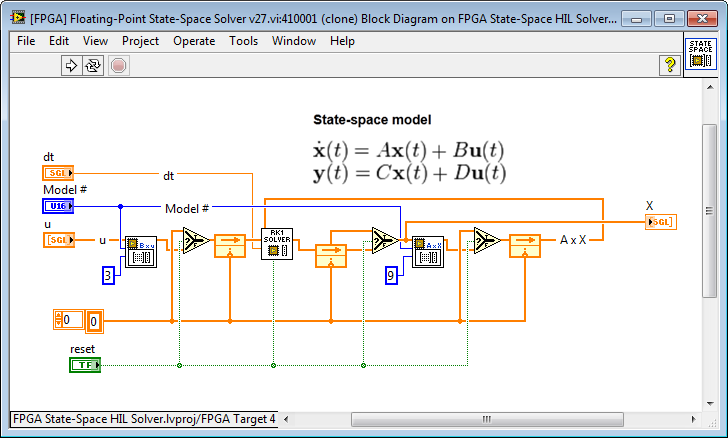
Task: Select the B x u subVI node
Action: (141, 252)
